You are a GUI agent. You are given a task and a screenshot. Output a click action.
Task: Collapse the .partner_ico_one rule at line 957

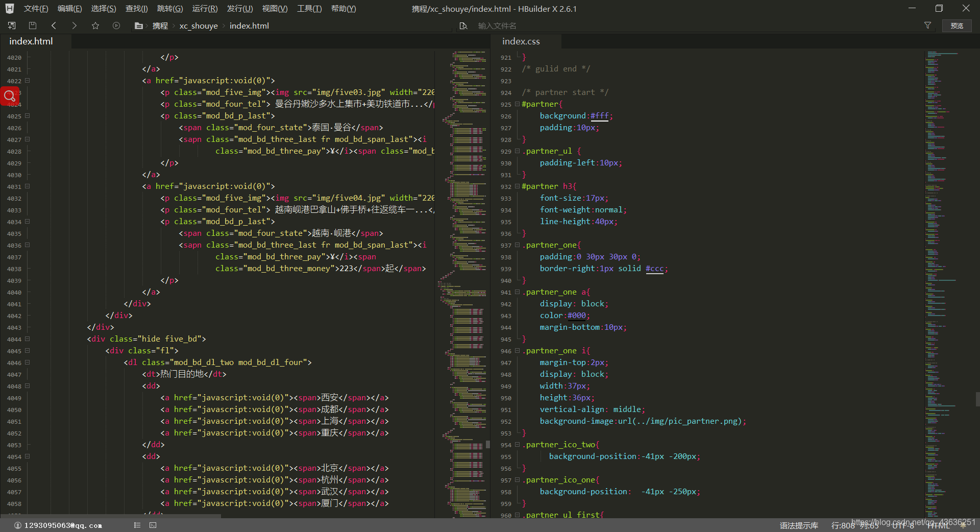[517, 480]
